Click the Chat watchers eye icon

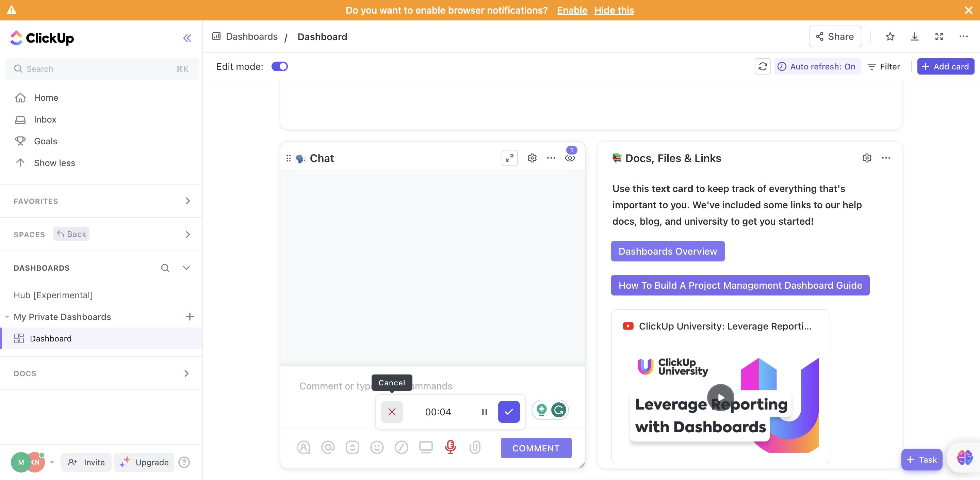[570, 158]
